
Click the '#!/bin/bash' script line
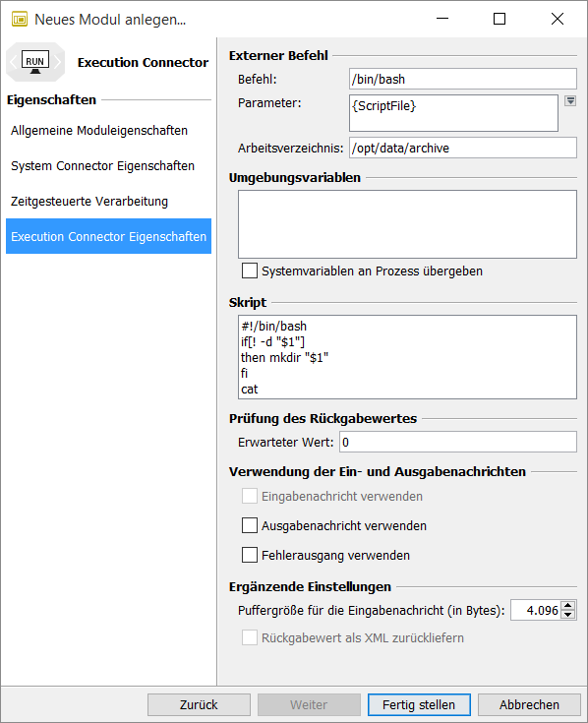pyautogui.click(x=273, y=327)
